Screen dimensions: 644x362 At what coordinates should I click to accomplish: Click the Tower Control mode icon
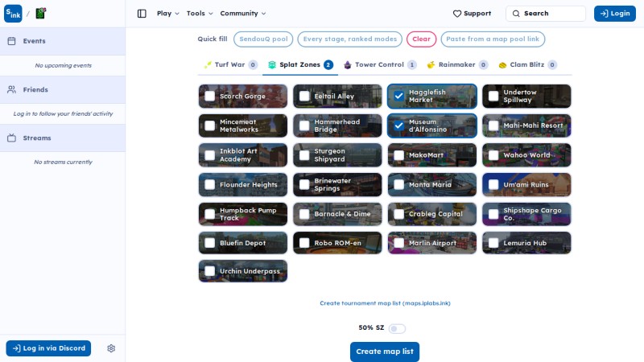click(x=348, y=65)
